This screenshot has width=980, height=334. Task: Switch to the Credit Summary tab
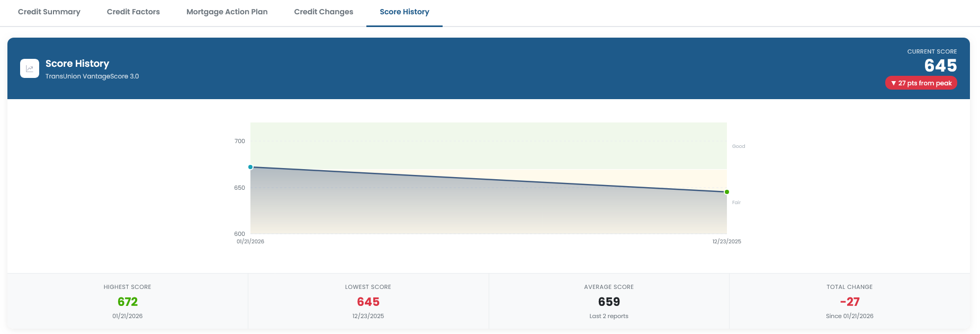48,11
